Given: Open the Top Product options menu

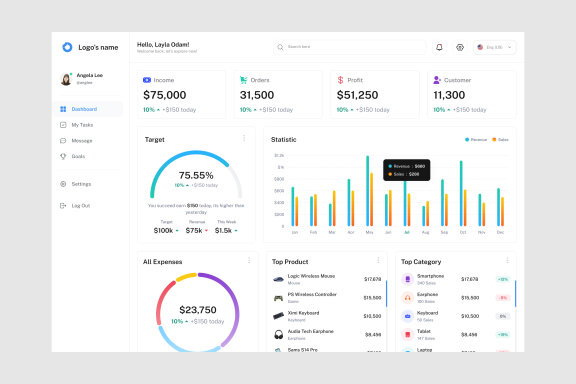Looking at the screenshot, I should pyautogui.click(x=378, y=261).
